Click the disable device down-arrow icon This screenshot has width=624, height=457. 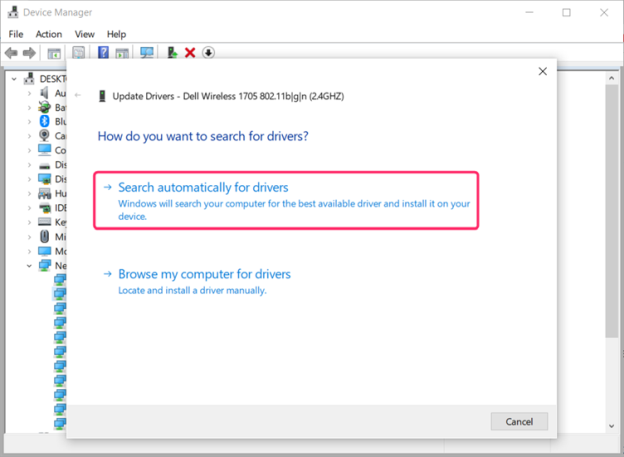pos(209,53)
